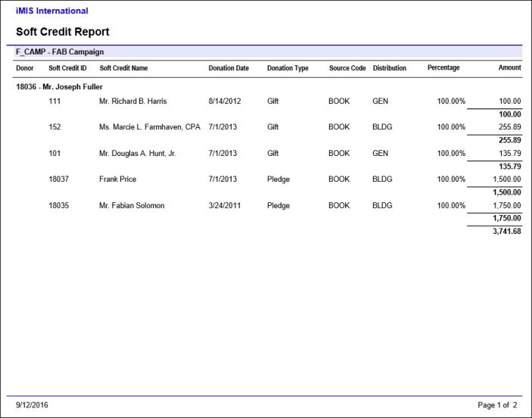This screenshot has width=532, height=418.
Task: Click donation date 8/14/2012
Action: pyautogui.click(x=225, y=101)
